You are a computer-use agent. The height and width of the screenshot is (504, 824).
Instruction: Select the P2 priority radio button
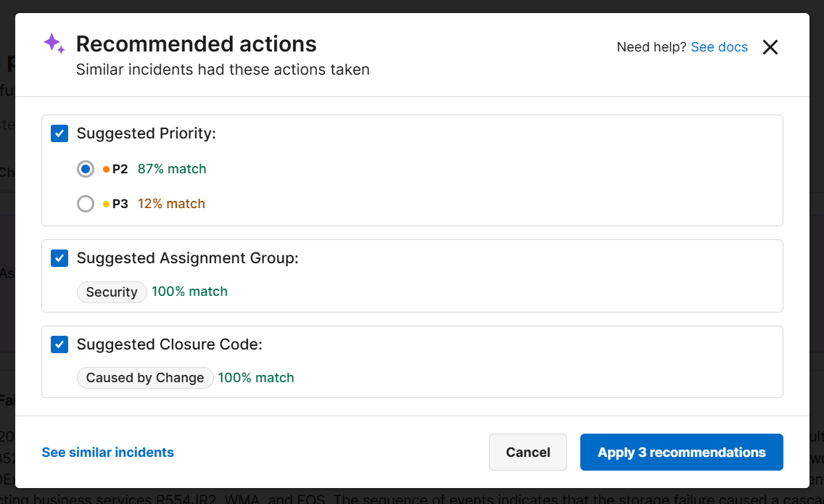pos(85,168)
